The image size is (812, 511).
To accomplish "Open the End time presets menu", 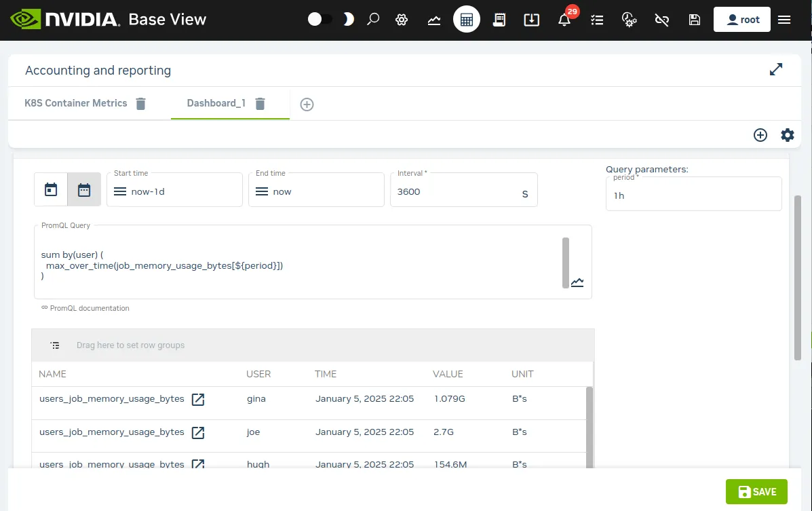I will click(x=262, y=192).
